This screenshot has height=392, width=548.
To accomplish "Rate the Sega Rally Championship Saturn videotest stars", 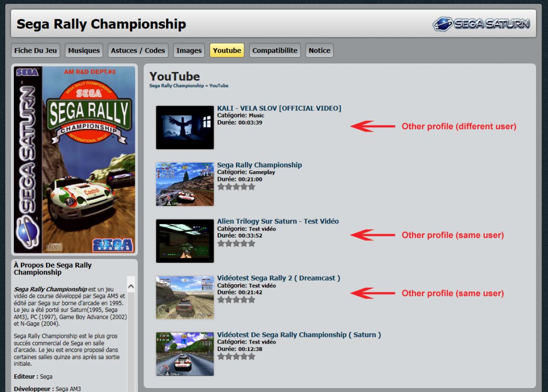I will pos(236,356).
